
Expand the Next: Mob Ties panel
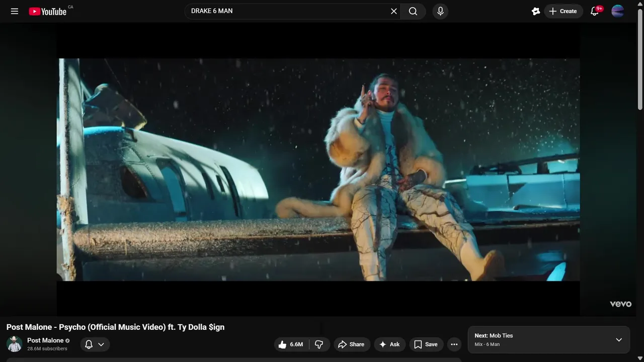619,340
